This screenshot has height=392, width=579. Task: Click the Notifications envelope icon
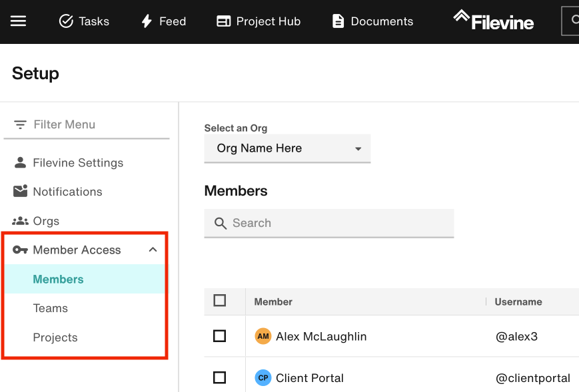tap(20, 191)
